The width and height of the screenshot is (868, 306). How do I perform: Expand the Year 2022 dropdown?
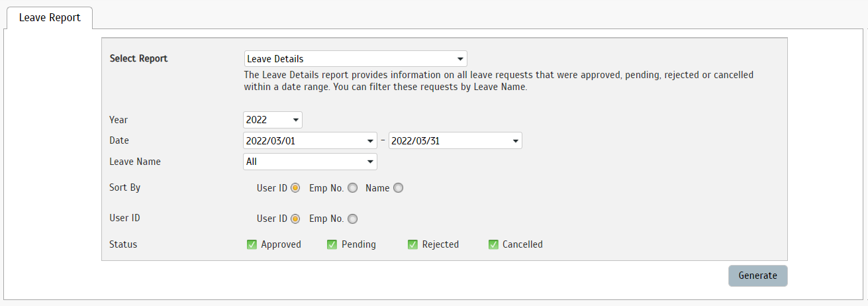(x=273, y=120)
